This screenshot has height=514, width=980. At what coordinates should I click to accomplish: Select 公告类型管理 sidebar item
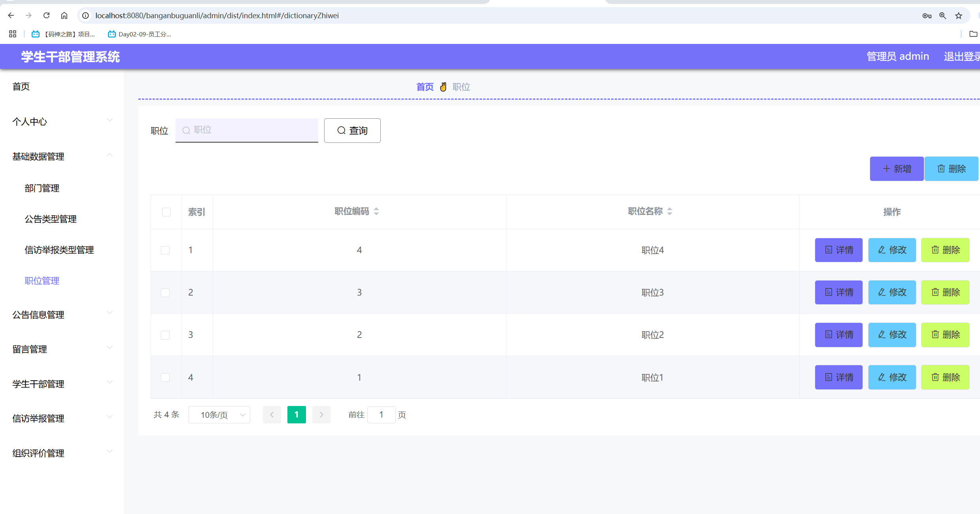[51, 219]
